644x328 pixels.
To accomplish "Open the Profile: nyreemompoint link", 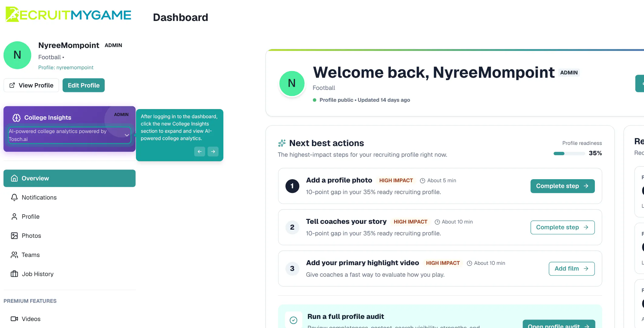I will click(x=66, y=67).
